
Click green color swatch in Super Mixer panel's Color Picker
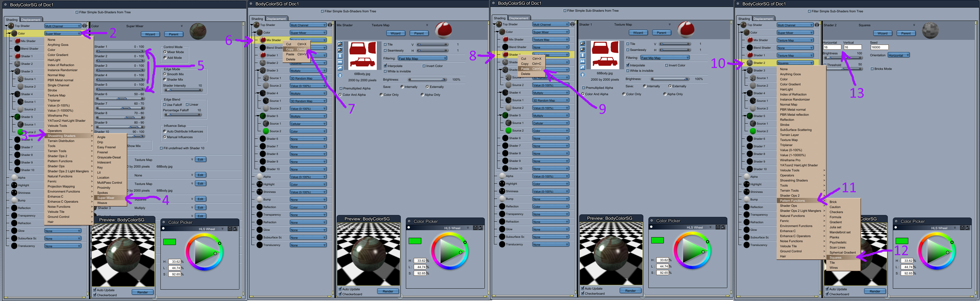tap(169, 242)
